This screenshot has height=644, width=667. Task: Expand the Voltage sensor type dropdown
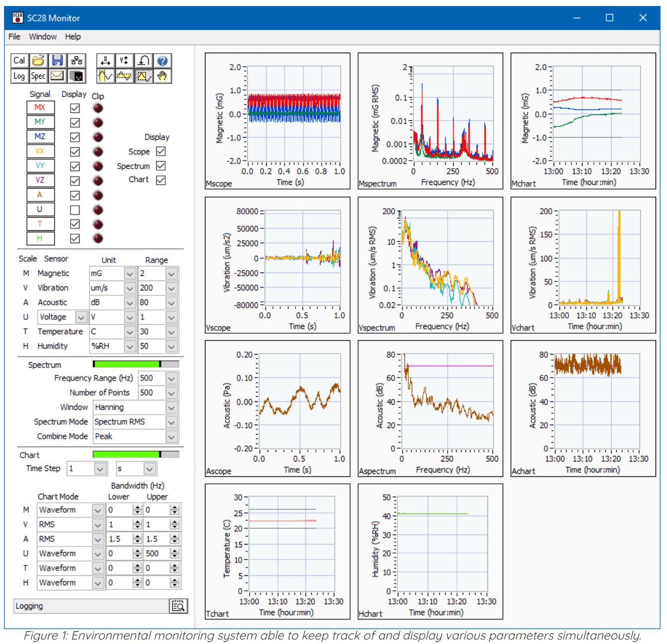click(x=81, y=317)
